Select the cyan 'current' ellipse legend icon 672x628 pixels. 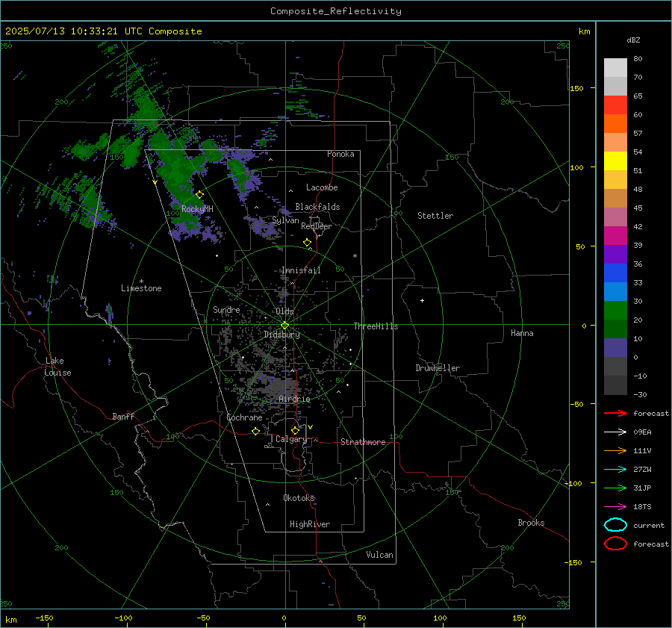pos(615,525)
